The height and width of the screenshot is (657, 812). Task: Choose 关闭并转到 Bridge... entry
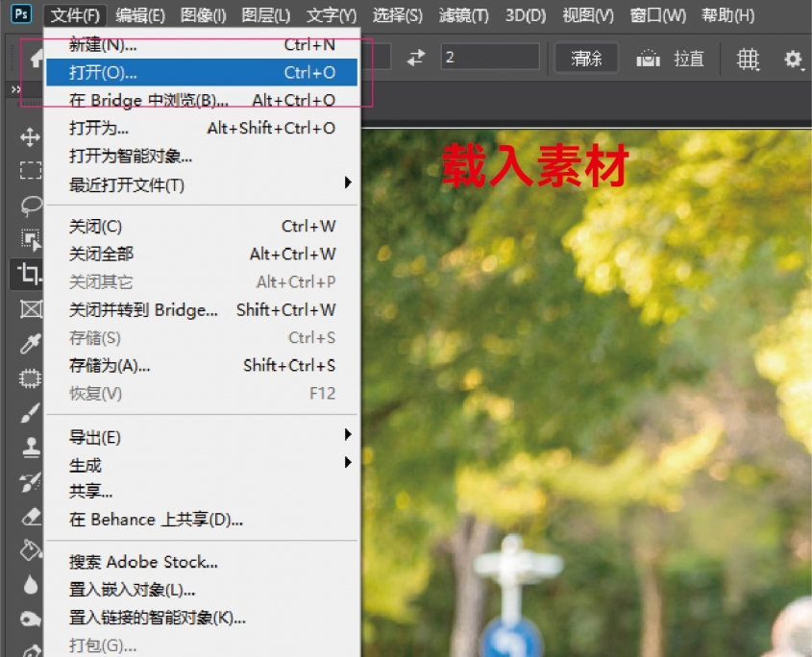[x=202, y=309]
